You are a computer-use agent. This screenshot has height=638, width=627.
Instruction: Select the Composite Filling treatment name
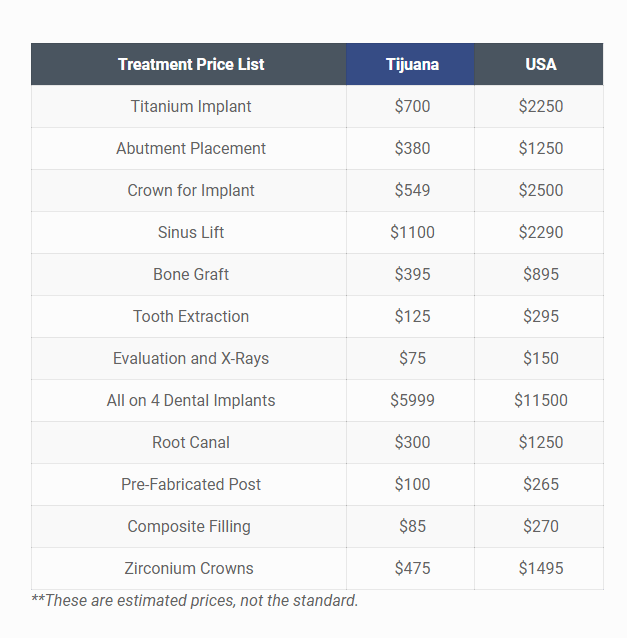point(189,526)
